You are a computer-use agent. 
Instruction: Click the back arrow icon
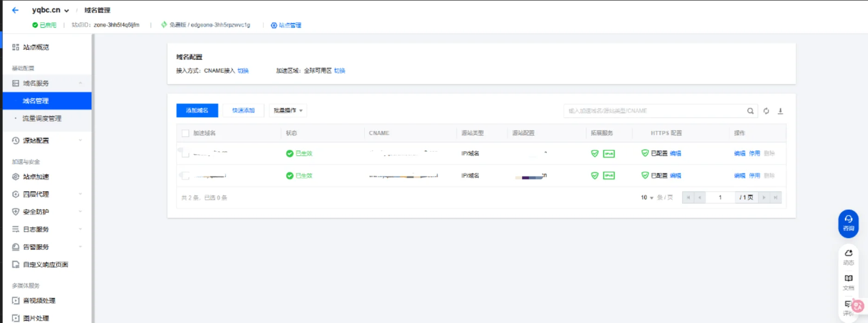pos(15,10)
